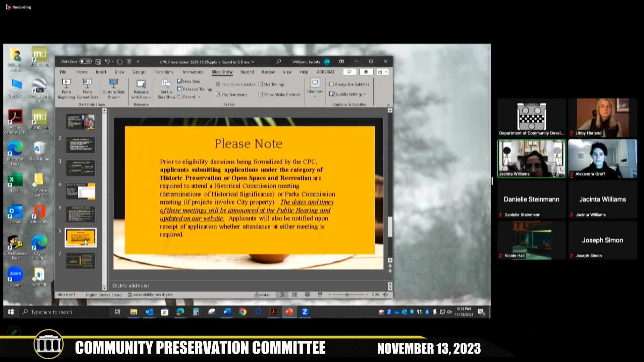Open the Home tab
This screenshot has width=644, height=362.
click(82, 72)
